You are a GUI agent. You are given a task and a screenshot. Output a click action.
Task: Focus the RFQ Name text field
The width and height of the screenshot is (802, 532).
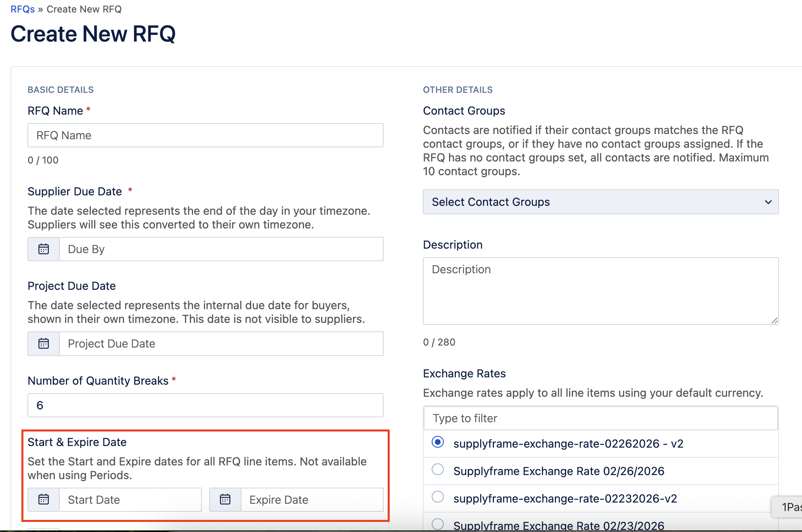(205, 135)
